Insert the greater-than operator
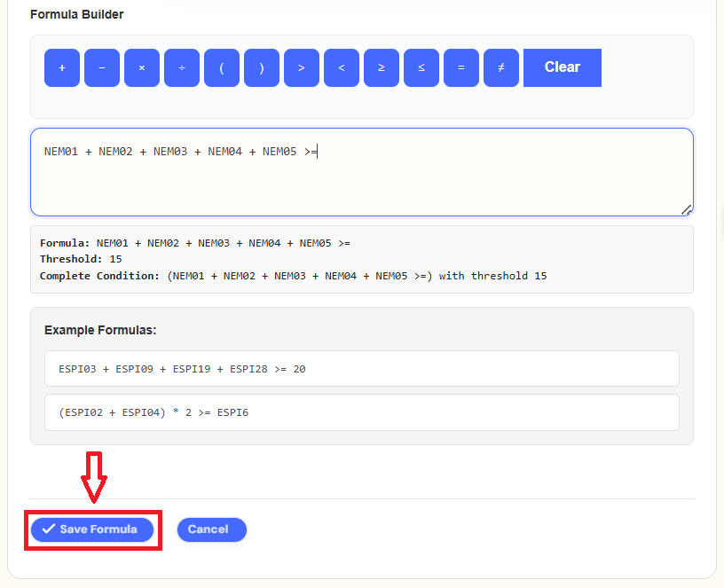 tap(302, 67)
